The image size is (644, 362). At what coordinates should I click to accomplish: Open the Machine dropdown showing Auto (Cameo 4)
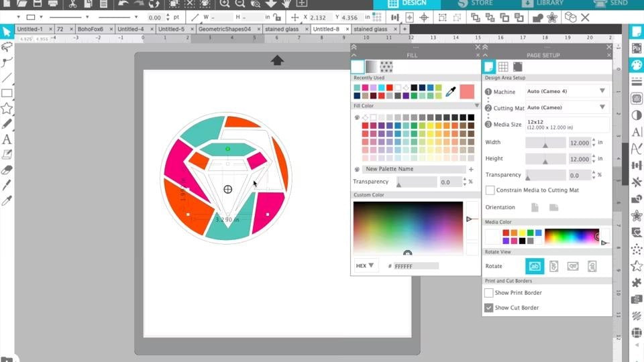567,91
